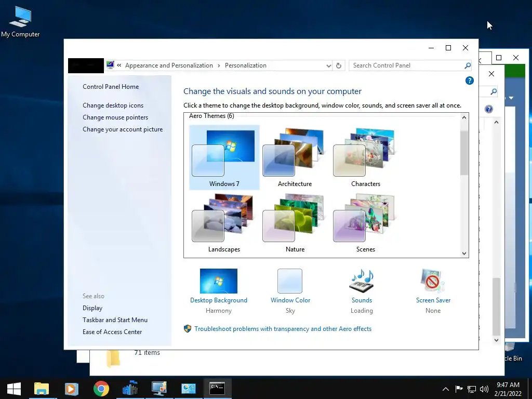Viewport: 532px width, 399px height.
Task: Expand the arrow after Appearance and Personalization
Action: [219, 65]
